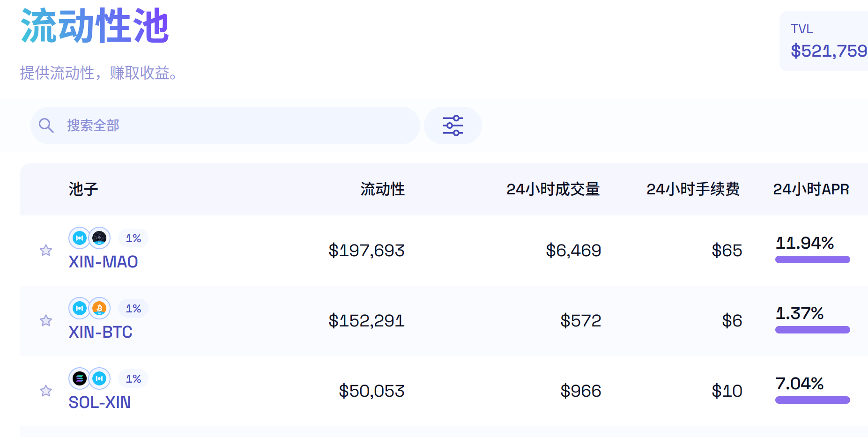Open the XIN-MAO pool link
Viewport: 868px width, 437px height.
tap(103, 262)
